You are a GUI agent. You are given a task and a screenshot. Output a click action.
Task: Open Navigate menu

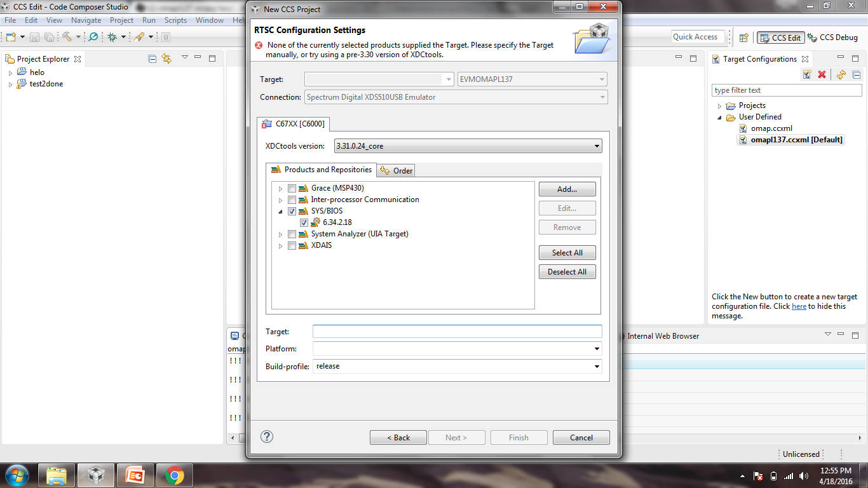(86, 20)
